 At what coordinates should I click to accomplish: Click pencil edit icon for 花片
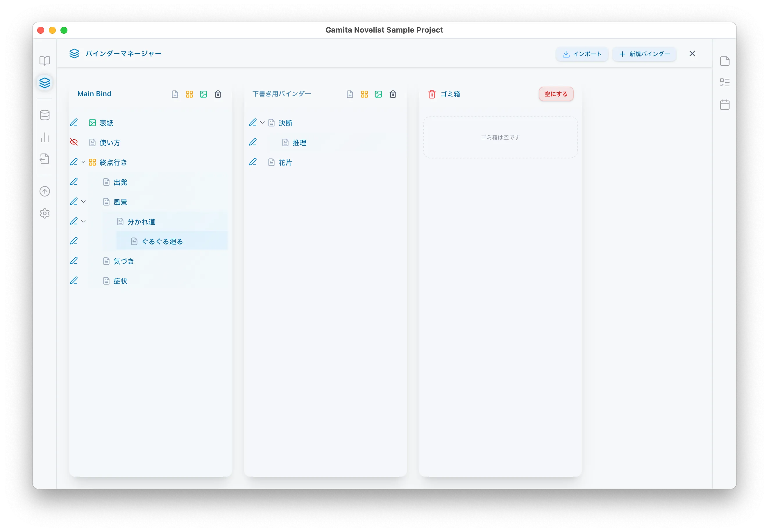[253, 162]
